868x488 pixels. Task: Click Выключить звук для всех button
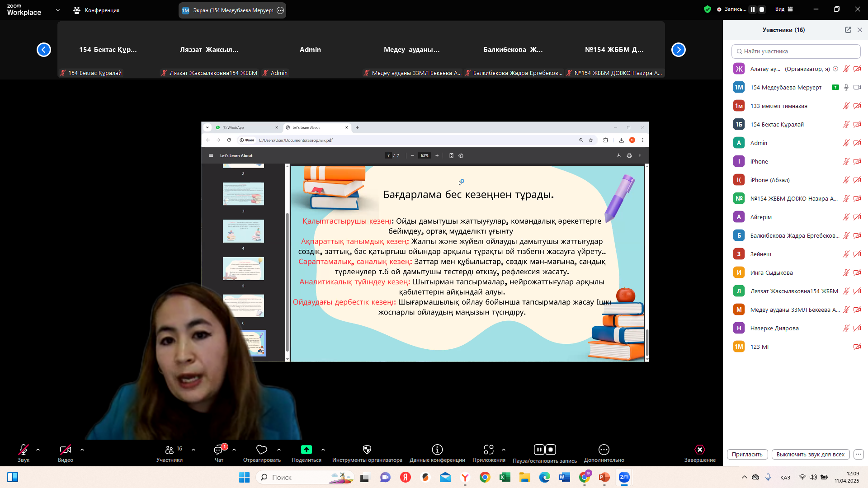pyautogui.click(x=810, y=455)
